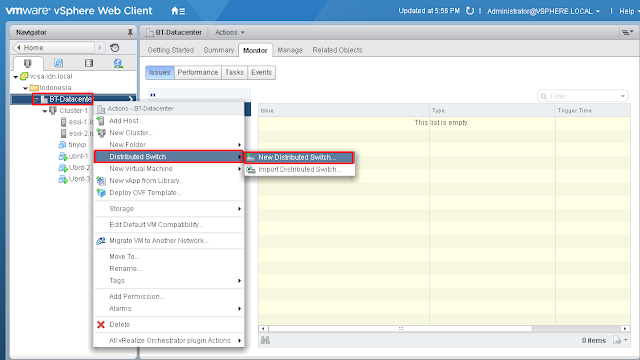The width and height of the screenshot is (640, 360).
Task: Choose New vApp from Library
Action: click(x=169, y=180)
